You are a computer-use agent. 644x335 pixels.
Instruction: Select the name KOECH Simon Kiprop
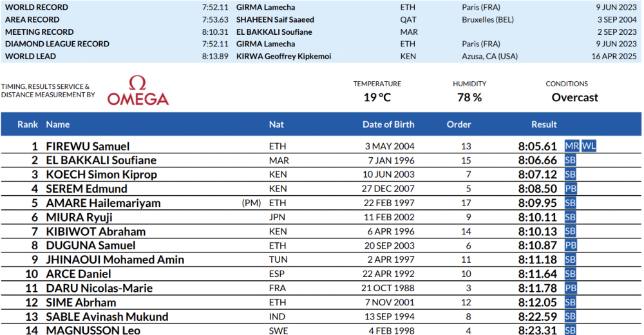[102, 175]
